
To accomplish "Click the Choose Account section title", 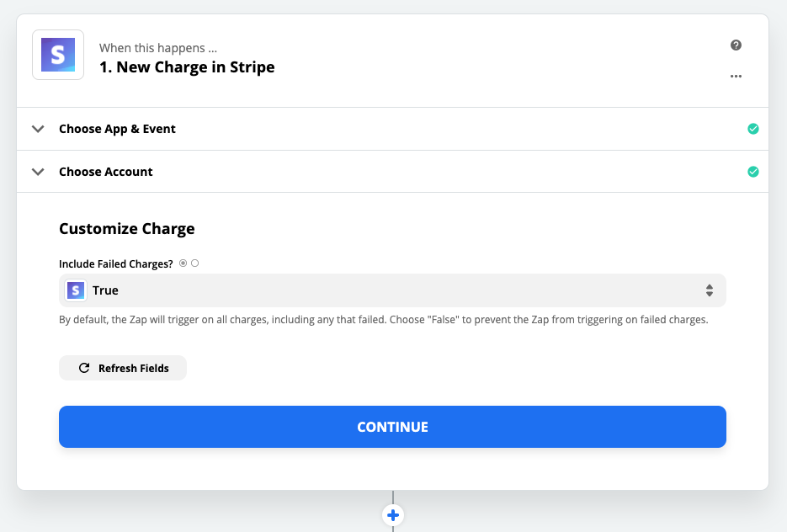I will [x=106, y=172].
